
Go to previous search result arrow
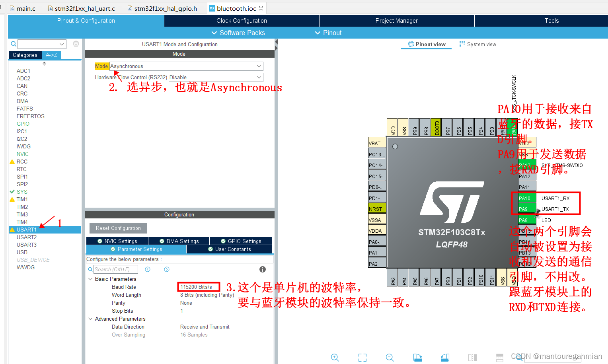[x=148, y=269]
